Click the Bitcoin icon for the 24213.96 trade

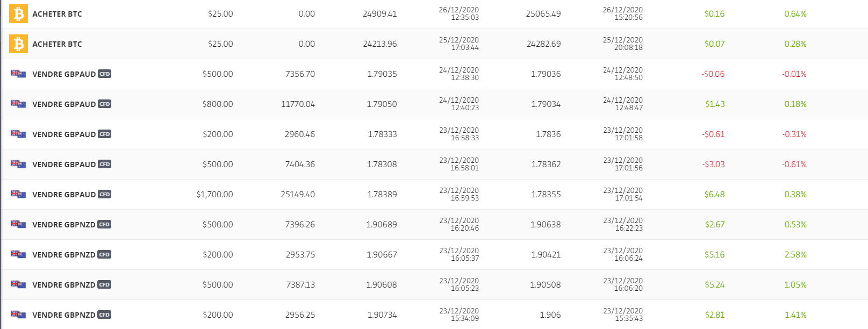[x=18, y=44]
